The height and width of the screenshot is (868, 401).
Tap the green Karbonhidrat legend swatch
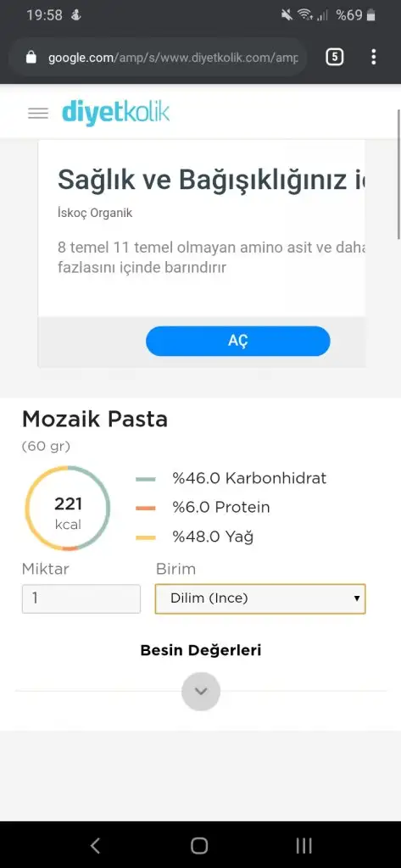click(x=146, y=479)
